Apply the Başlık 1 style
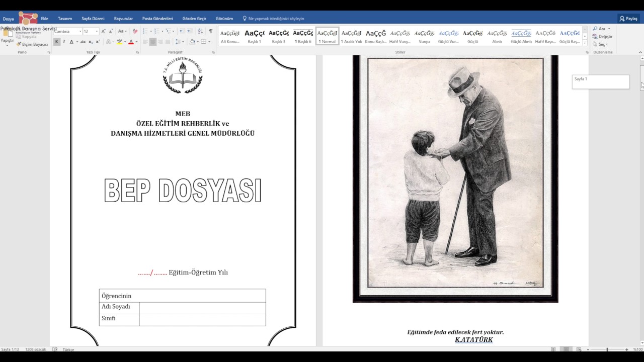644x362 pixels. click(x=255, y=36)
